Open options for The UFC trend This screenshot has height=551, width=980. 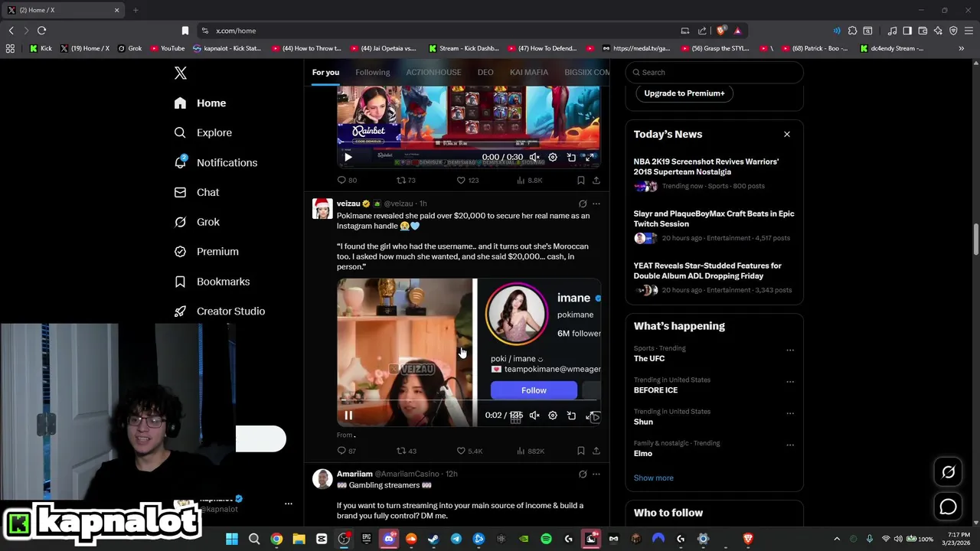coord(789,350)
